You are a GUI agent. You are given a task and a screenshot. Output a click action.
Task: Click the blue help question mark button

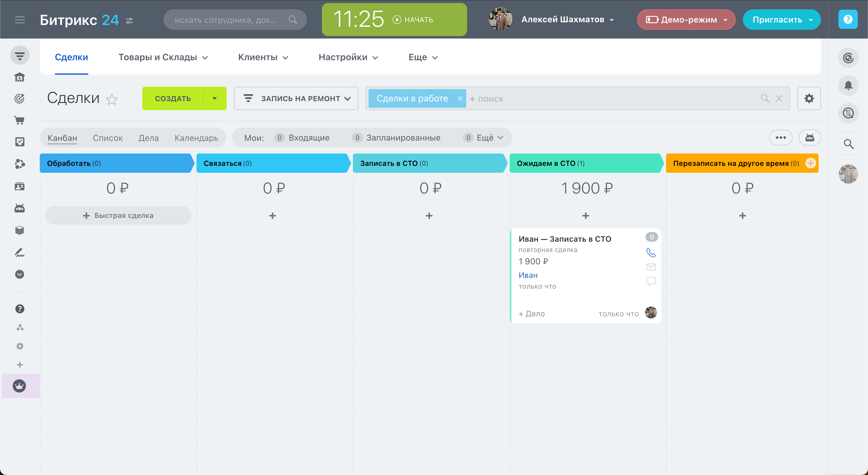tap(848, 20)
